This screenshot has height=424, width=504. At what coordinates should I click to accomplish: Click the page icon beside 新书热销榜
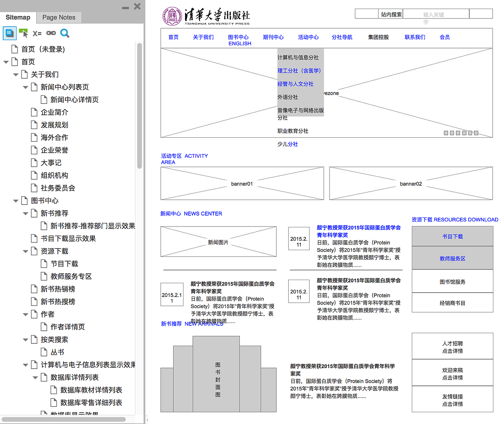[x=34, y=289]
